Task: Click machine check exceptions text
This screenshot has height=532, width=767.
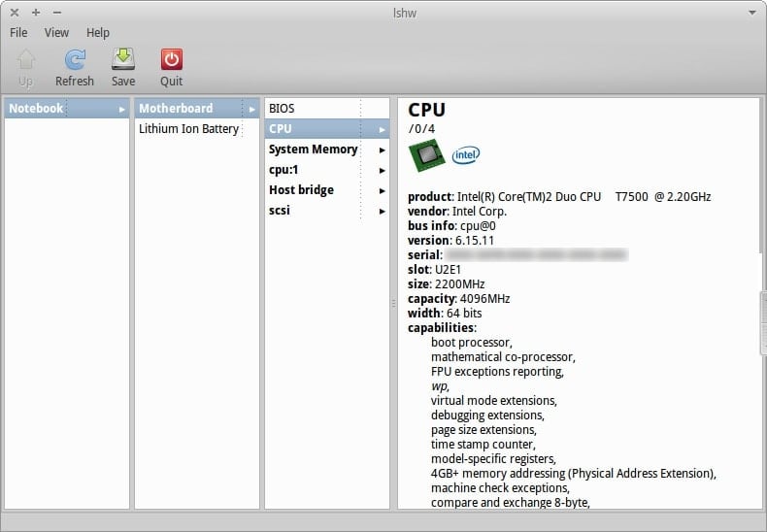Action: [x=500, y=488]
